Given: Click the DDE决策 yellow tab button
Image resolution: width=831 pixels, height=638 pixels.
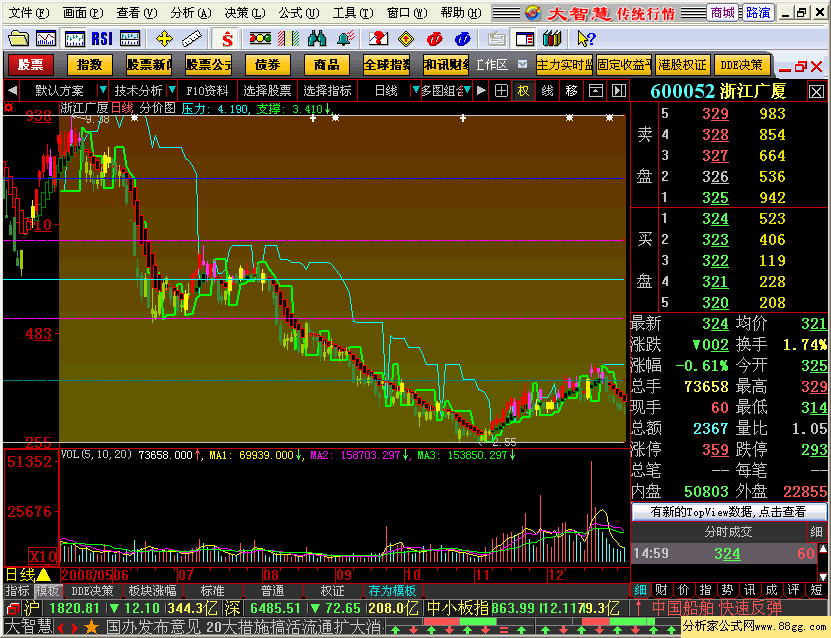Looking at the screenshot, I should pyautogui.click(x=741, y=65).
